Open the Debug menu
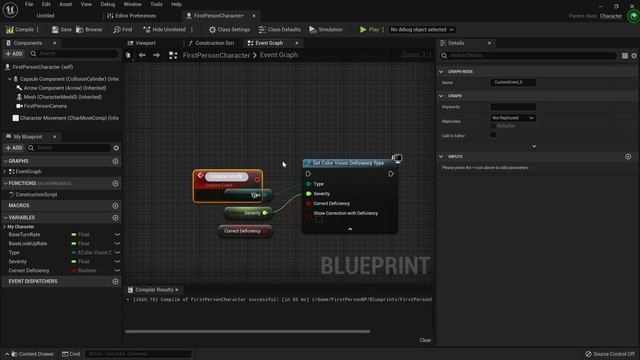Screen dimensions: 640x360 [108, 4]
